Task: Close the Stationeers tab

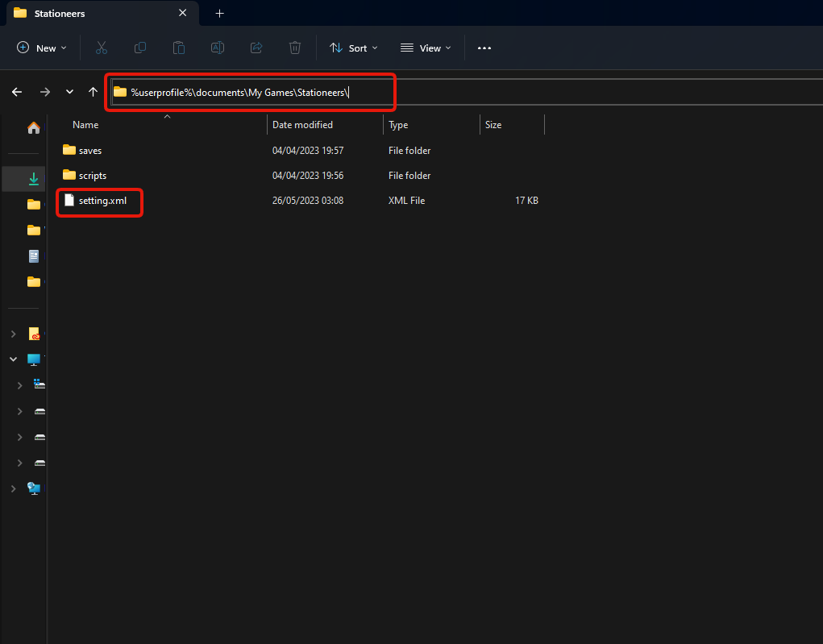Action: (x=183, y=13)
